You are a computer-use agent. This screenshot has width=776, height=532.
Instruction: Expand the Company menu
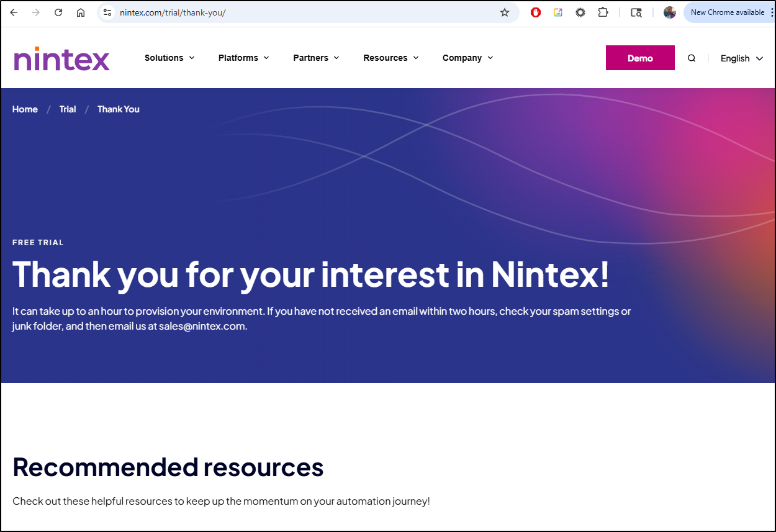tap(468, 58)
